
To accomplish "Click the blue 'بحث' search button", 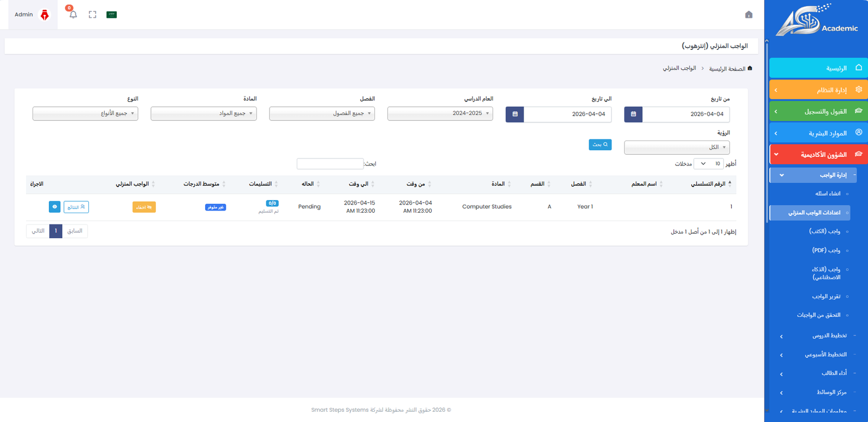I will point(600,145).
